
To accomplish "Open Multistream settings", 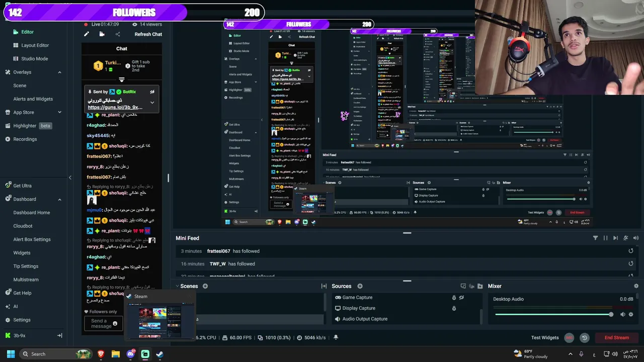I will (26, 280).
